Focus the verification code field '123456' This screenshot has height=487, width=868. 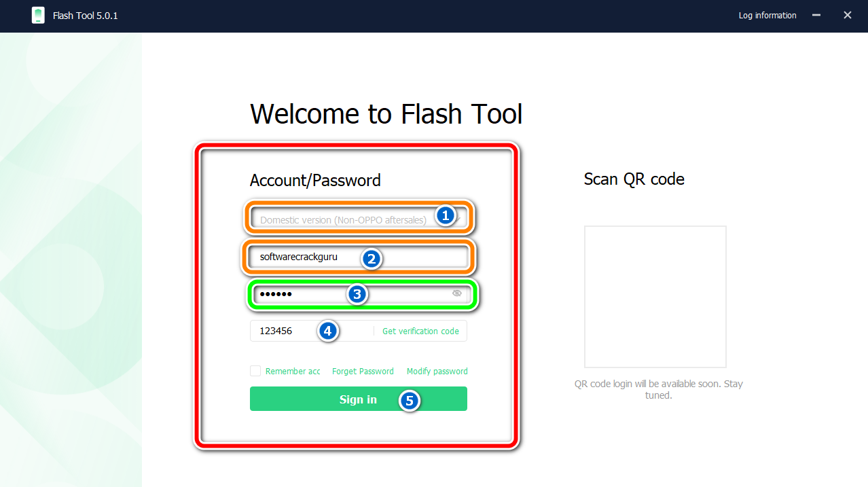(x=311, y=331)
